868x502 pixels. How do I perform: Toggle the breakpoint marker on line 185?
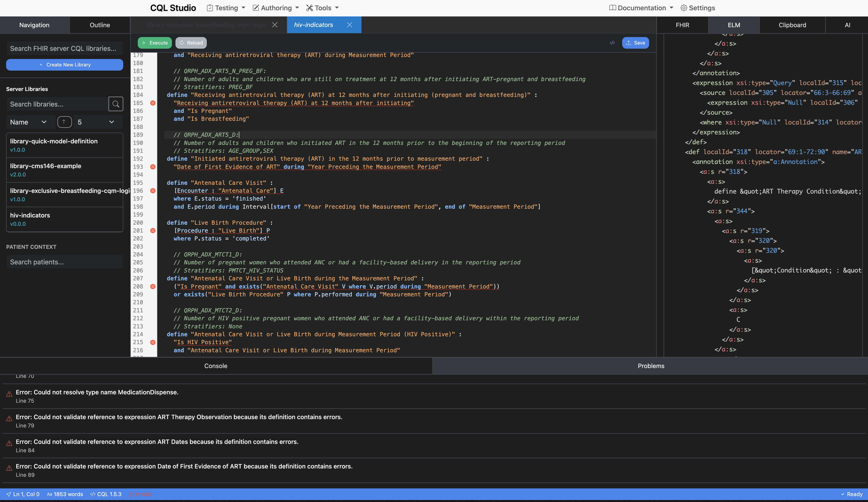click(153, 103)
